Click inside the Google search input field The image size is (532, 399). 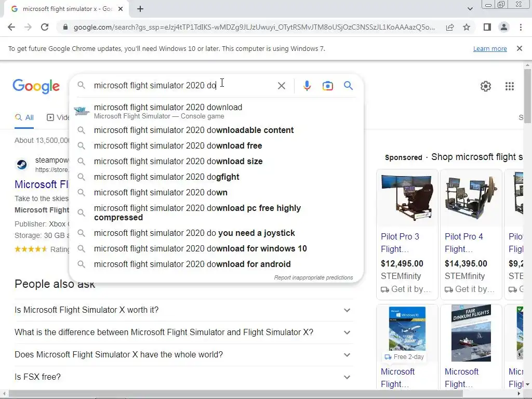(183, 86)
